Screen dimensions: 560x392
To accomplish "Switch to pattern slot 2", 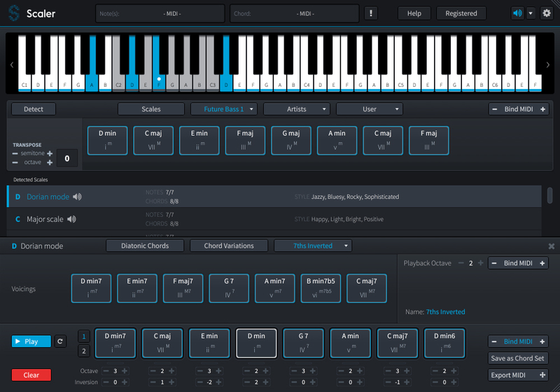I will coord(84,351).
